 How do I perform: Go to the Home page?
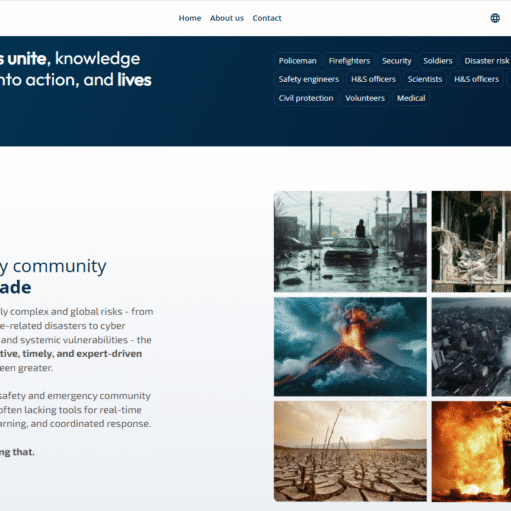(x=190, y=18)
